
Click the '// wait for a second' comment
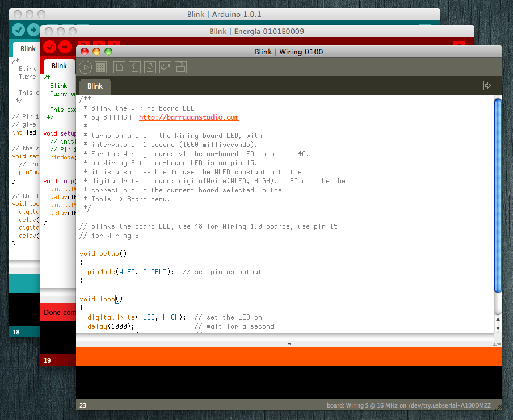point(234,326)
